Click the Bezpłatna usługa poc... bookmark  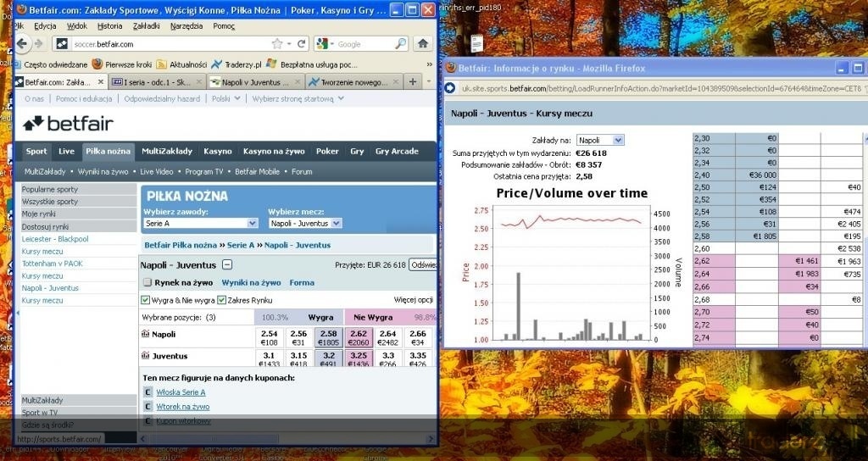tap(312, 64)
